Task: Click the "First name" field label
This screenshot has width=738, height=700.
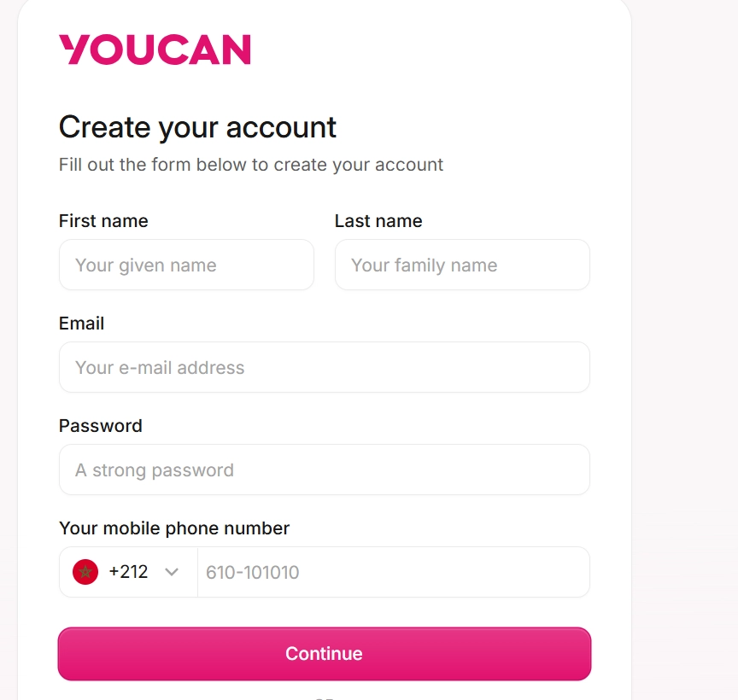Action: [x=103, y=221]
